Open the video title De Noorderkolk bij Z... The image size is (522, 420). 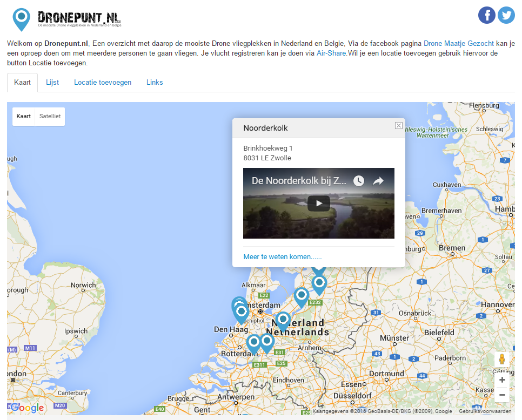pos(299,181)
